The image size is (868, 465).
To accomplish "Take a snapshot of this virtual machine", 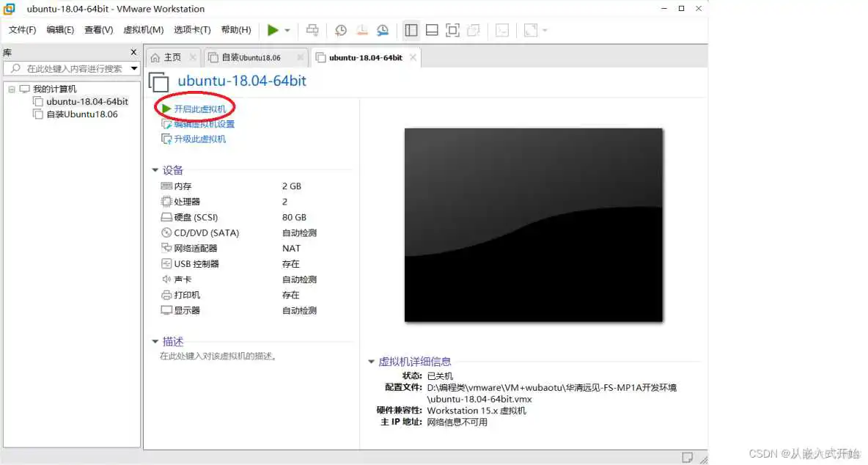I will [x=339, y=30].
